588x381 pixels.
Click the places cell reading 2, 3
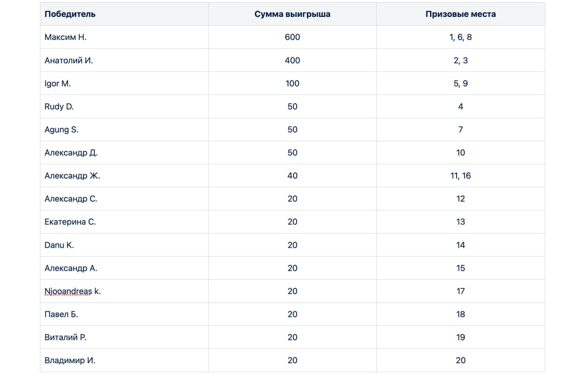[x=461, y=60]
